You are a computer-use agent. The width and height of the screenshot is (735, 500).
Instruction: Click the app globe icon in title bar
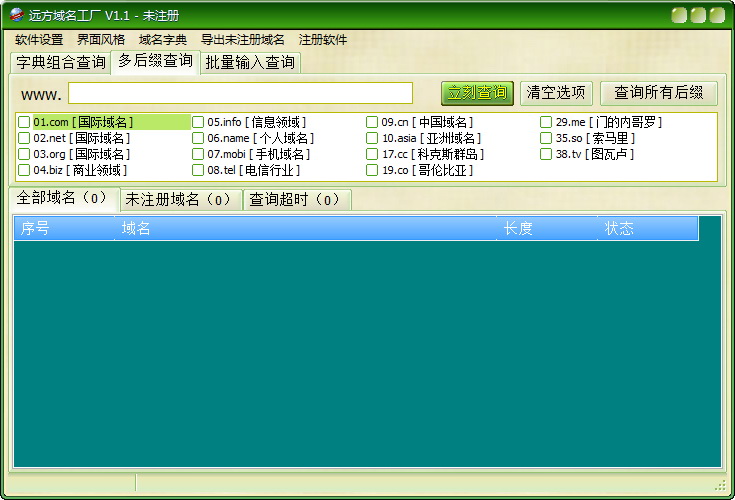[x=16, y=15]
